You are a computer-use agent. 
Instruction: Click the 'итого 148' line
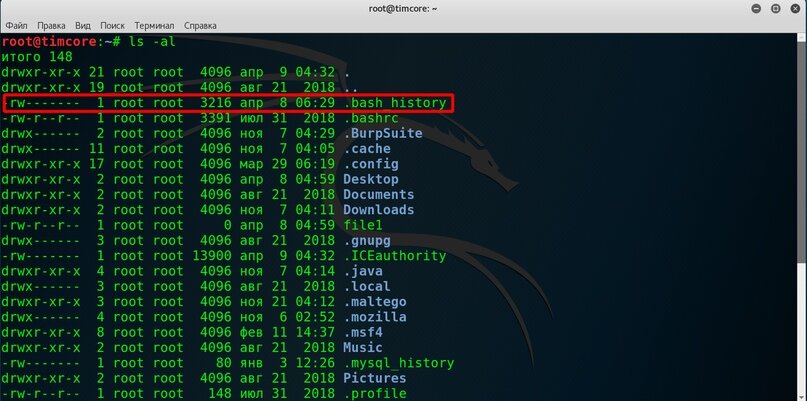pyautogui.click(x=37, y=57)
